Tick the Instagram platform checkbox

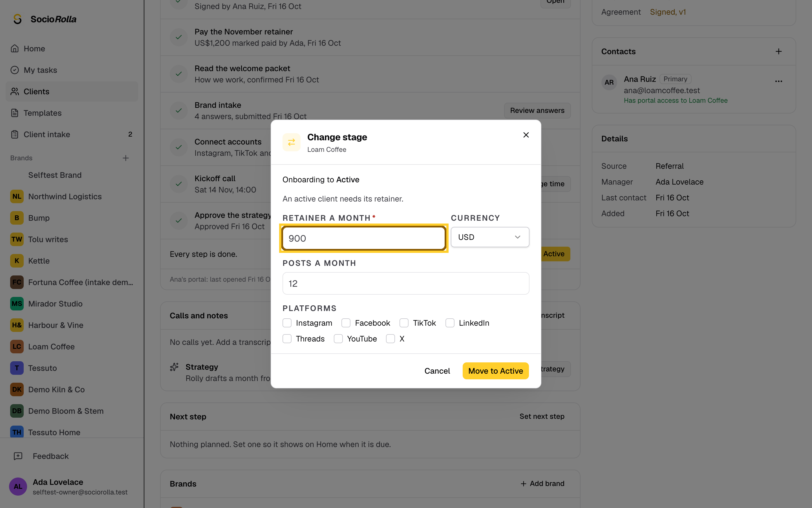287,323
